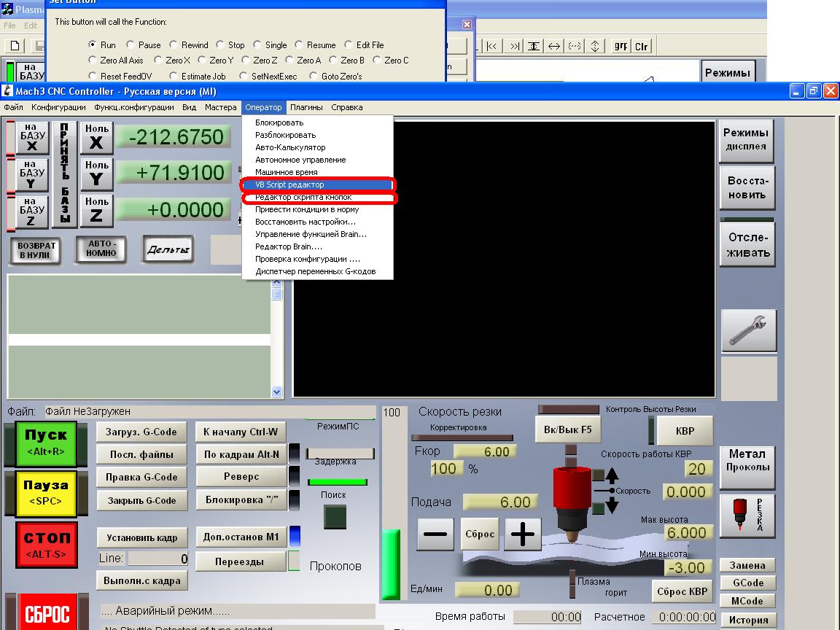
Task: Select the 'Run' radio button
Action: click(93, 44)
